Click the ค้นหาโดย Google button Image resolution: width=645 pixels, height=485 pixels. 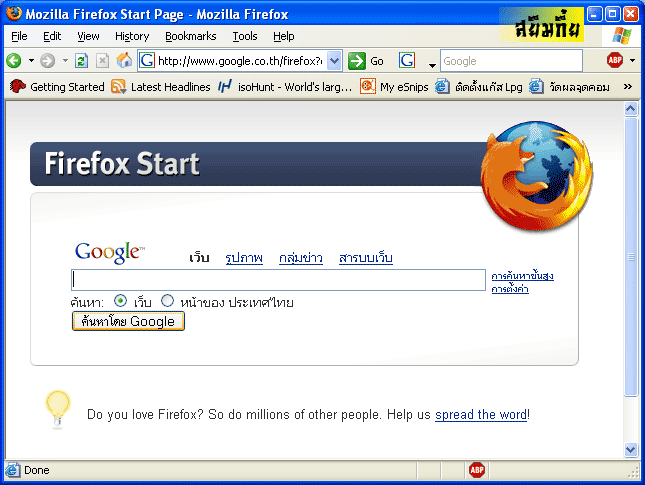coord(128,321)
